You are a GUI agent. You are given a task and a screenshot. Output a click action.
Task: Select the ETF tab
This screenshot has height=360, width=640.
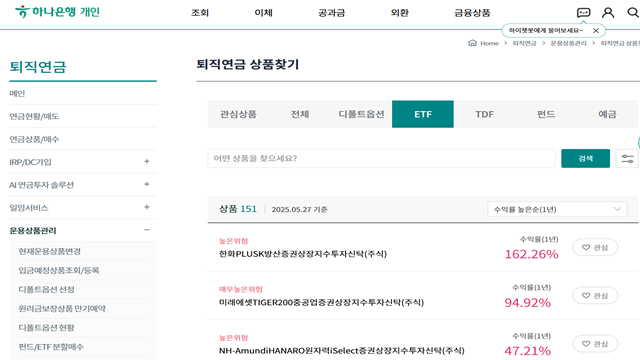[x=423, y=114]
